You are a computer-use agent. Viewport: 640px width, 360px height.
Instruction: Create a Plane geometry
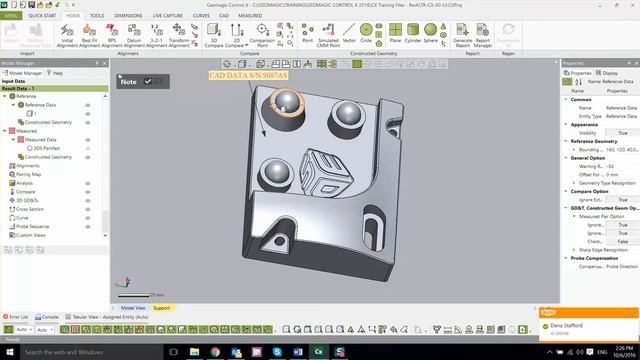pyautogui.click(x=395, y=33)
